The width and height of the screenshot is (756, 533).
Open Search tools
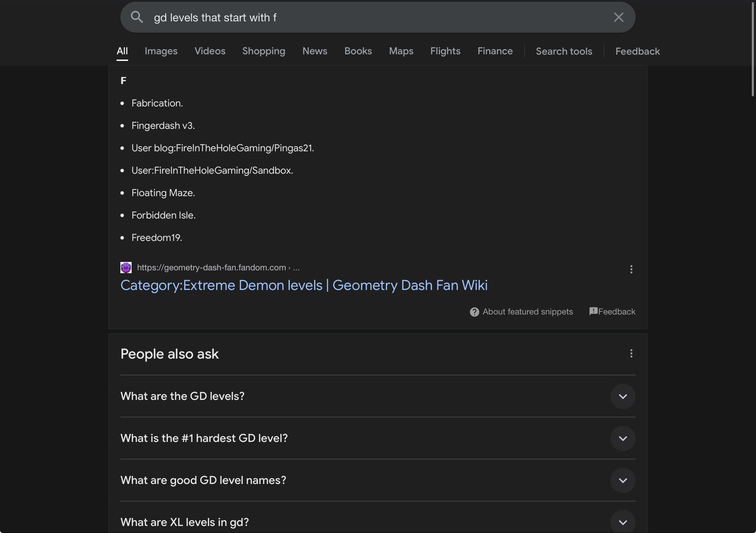click(563, 51)
